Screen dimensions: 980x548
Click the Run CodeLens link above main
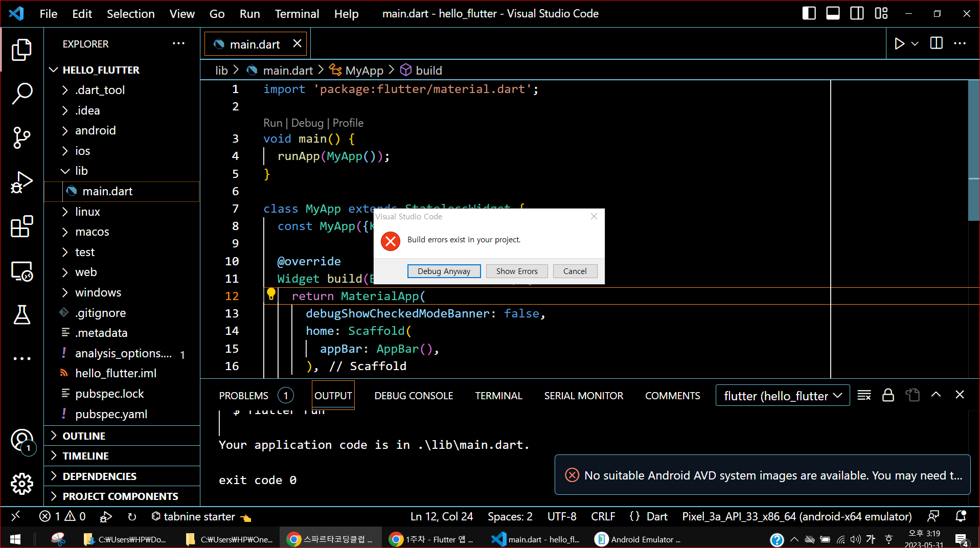[x=272, y=123]
